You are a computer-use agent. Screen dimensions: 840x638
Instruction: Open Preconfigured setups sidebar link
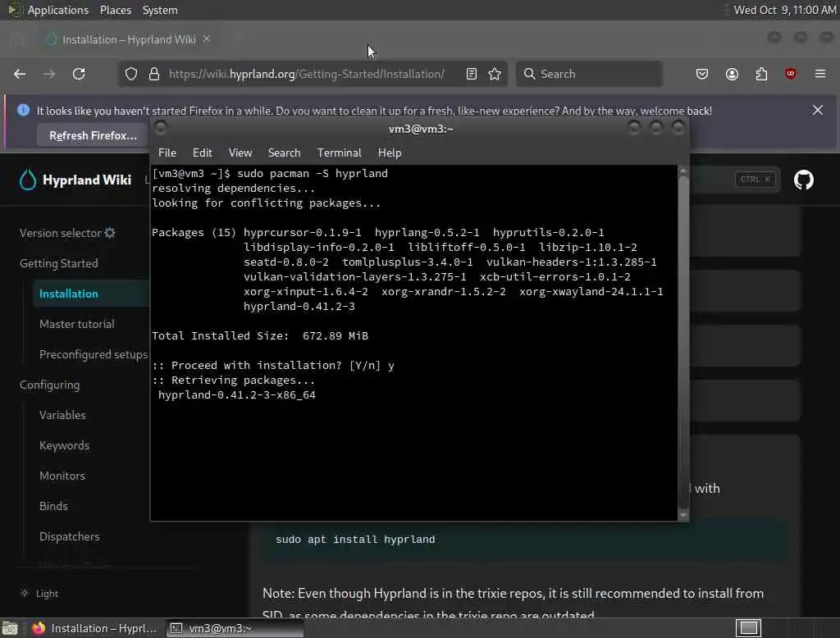coord(94,354)
